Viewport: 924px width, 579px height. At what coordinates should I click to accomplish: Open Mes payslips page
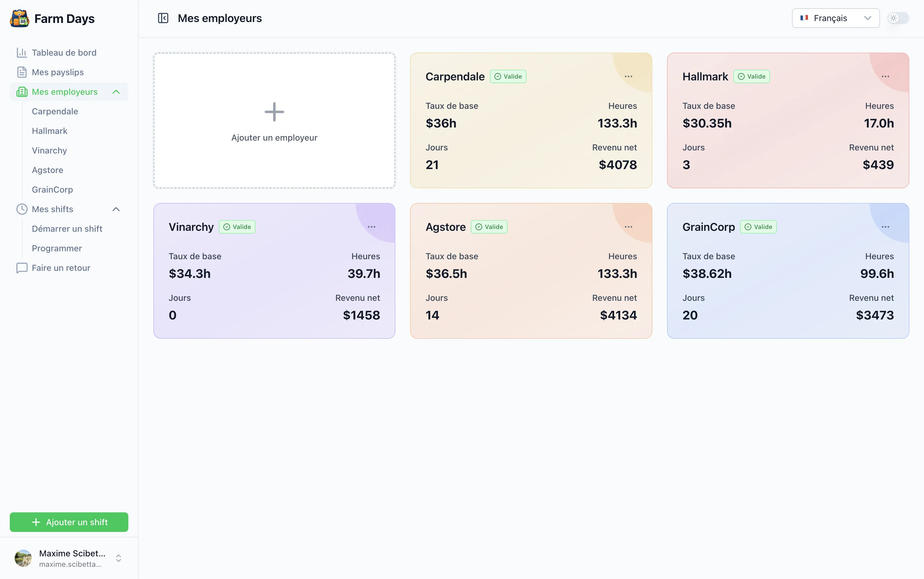pyautogui.click(x=57, y=72)
